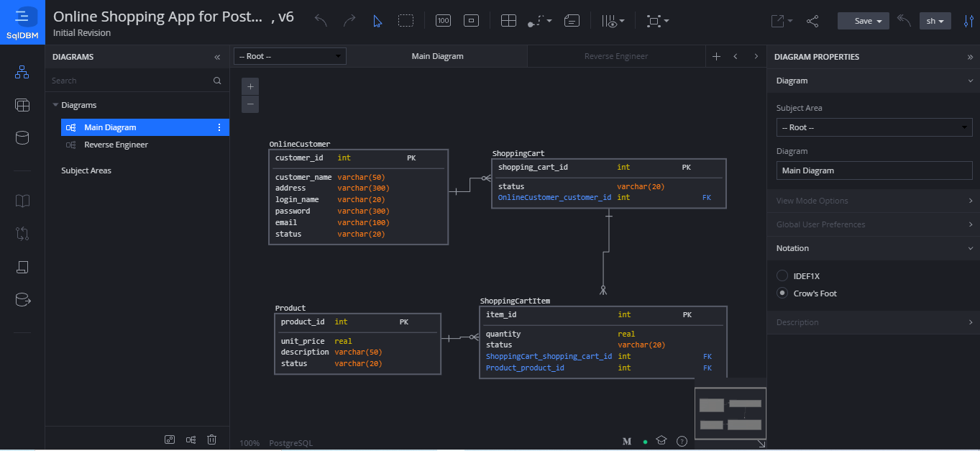
Task: Open the help question mark icon
Action: pyautogui.click(x=682, y=441)
